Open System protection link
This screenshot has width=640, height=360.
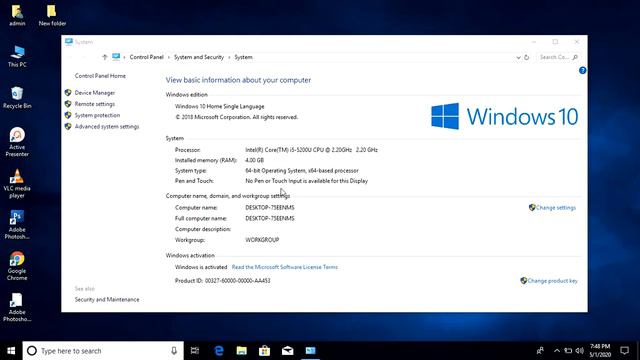click(x=97, y=115)
